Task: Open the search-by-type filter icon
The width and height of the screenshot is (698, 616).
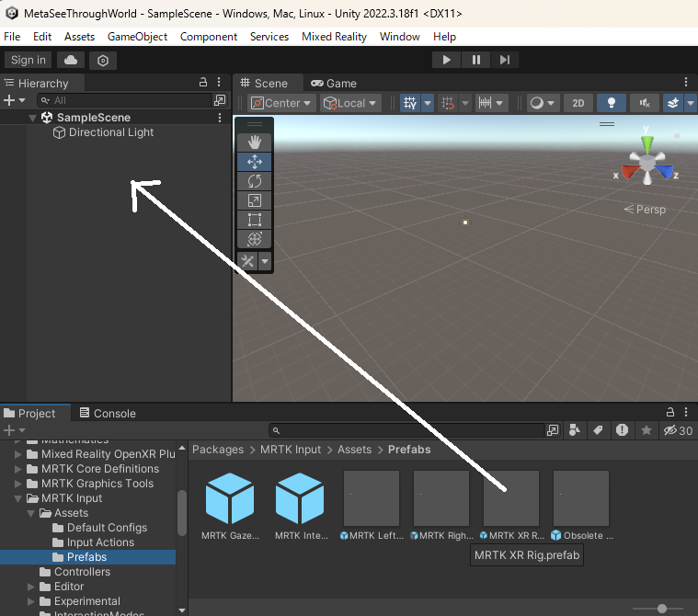Action: coord(574,430)
